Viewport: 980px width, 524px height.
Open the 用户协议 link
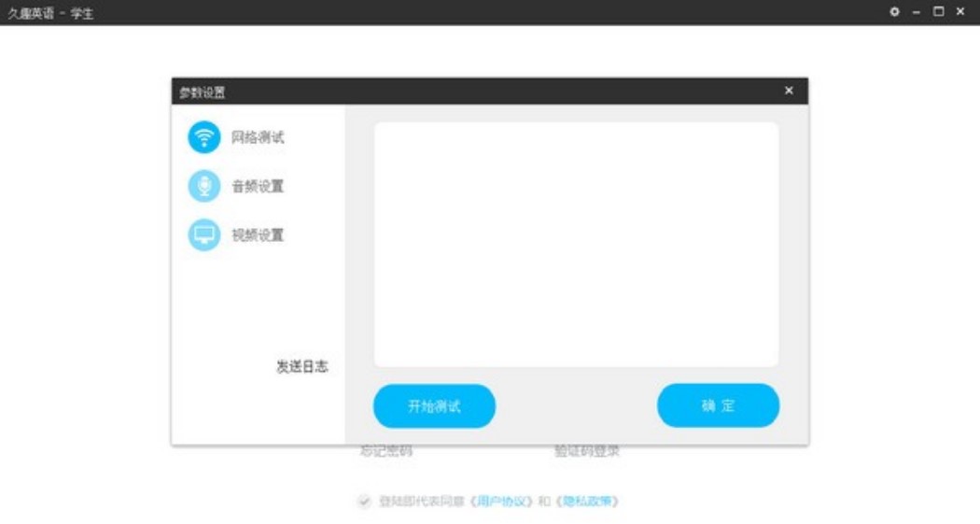pos(502,501)
